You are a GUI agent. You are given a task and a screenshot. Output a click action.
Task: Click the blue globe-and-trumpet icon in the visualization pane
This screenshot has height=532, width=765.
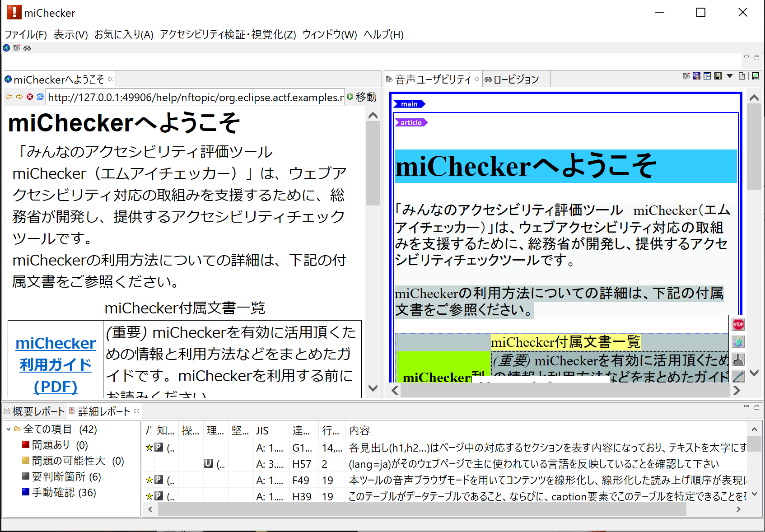(697, 76)
